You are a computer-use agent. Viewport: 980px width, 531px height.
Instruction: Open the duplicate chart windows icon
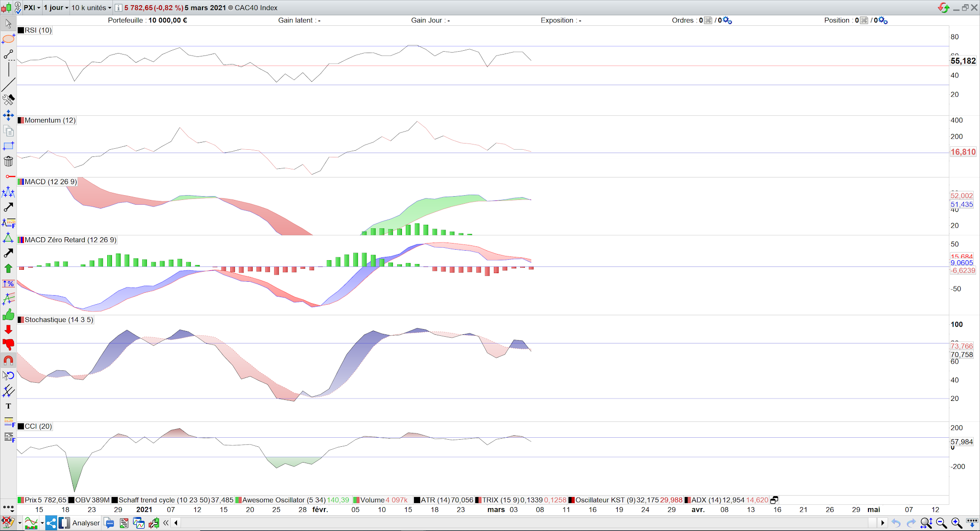139,523
